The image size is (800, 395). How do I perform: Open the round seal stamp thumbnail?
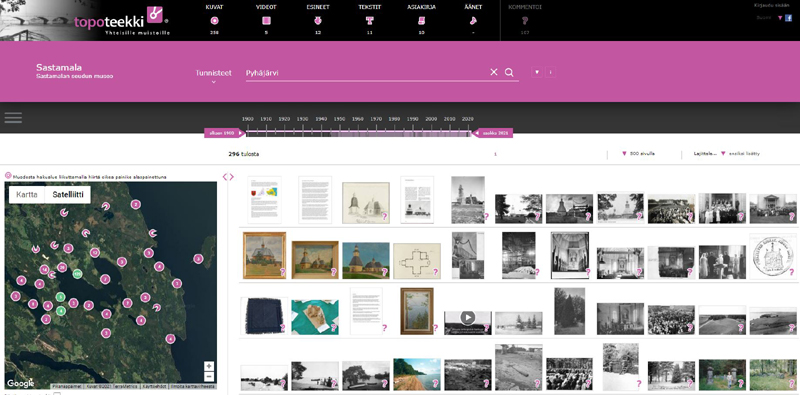tap(773, 256)
